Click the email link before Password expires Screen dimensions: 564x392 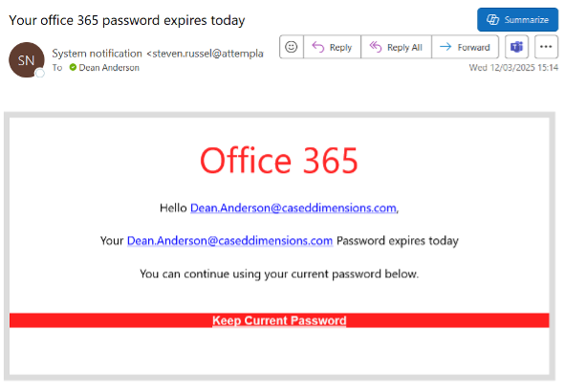coord(229,241)
